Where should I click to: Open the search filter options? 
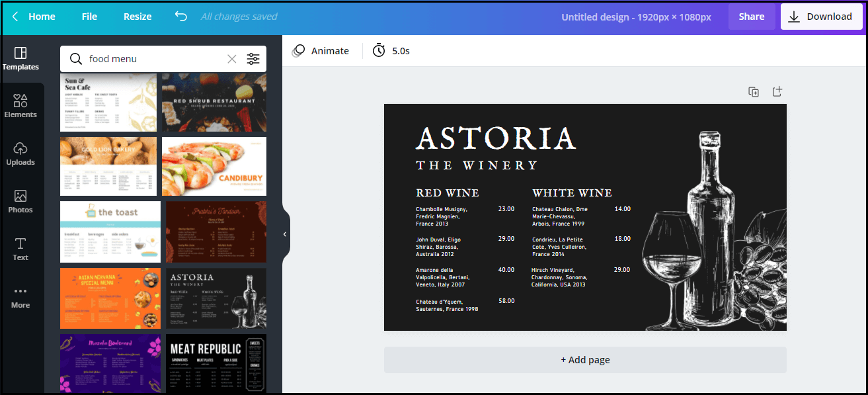click(x=253, y=59)
